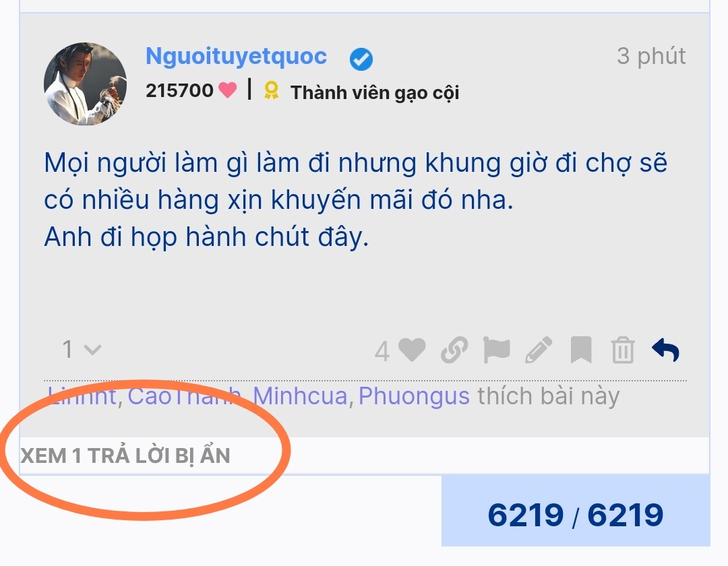Expand the 1 reply chevron

pos(82,349)
